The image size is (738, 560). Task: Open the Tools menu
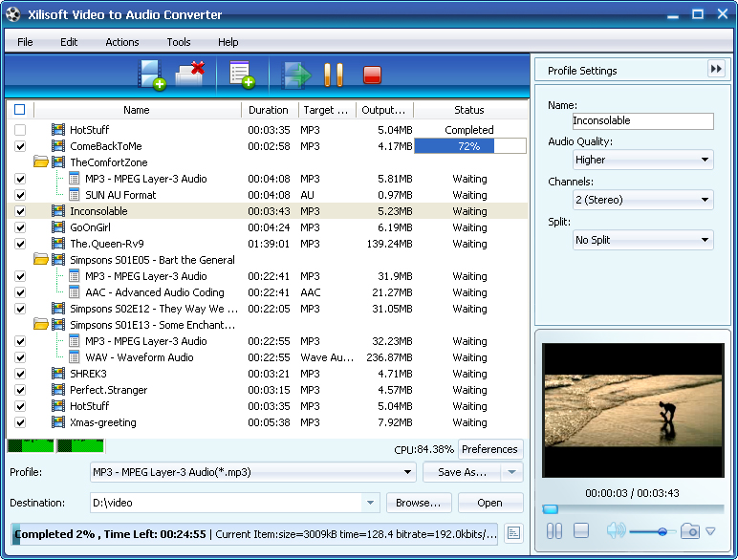[x=178, y=42]
